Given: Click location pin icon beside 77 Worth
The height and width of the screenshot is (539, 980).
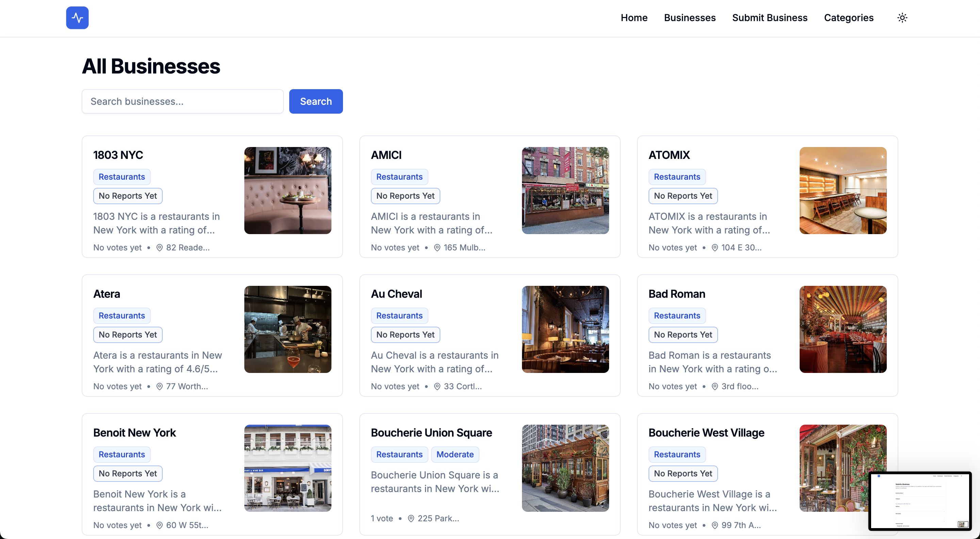Looking at the screenshot, I should 160,387.
